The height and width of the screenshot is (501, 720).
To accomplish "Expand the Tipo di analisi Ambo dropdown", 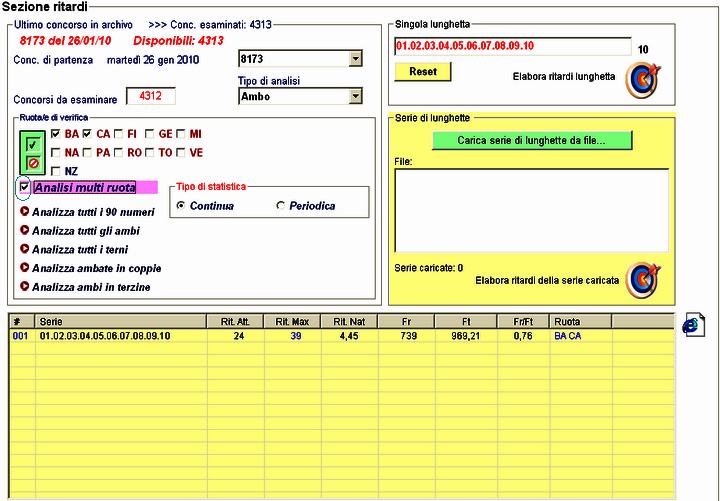I will 354,97.
